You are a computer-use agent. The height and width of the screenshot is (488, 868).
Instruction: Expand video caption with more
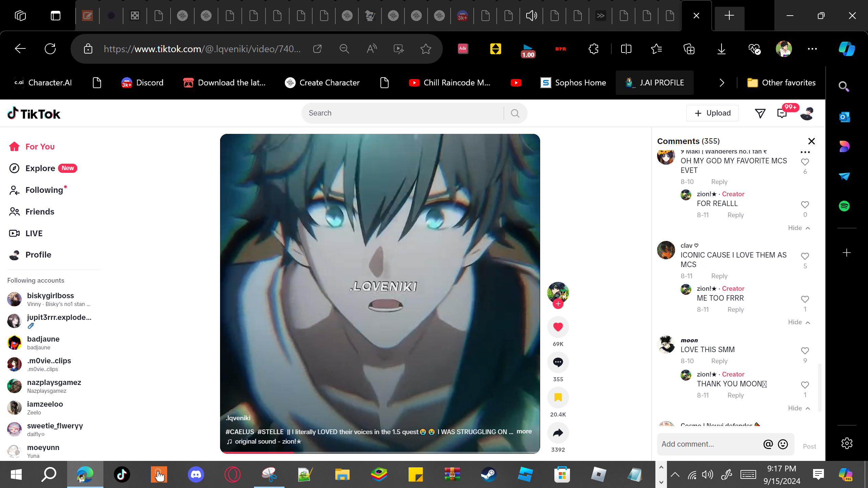pyautogui.click(x=524, y=431)
